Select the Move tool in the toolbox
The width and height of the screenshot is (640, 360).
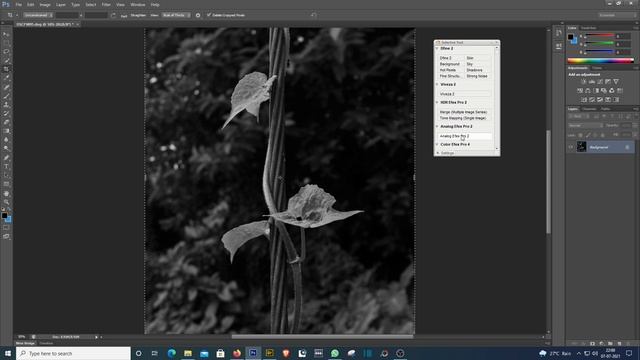tap(6, 34)
